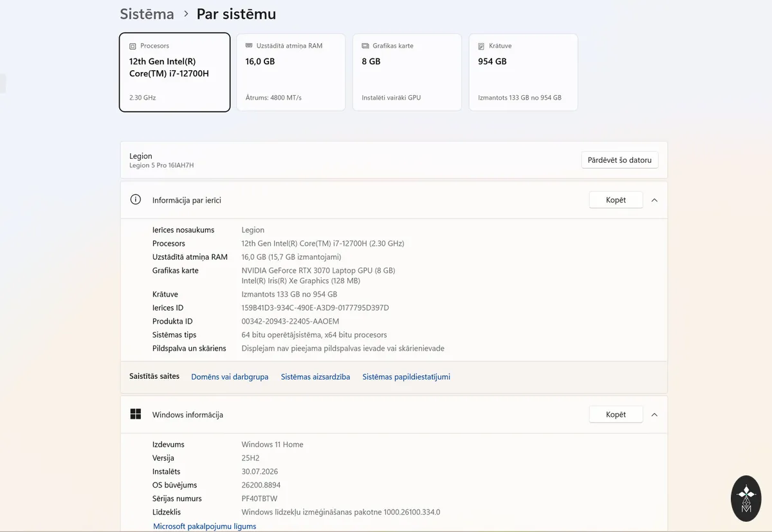The height and width of the screenshot is (532, 772).
Task: Click the Saistītās saites label
Action: (x=154, y=376)
